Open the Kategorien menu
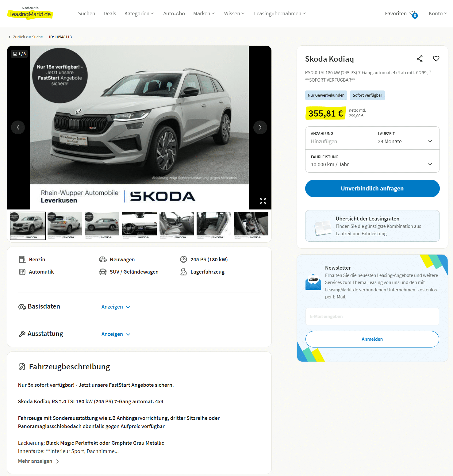This screenshot has width=453, height=476. click(139, 13)
